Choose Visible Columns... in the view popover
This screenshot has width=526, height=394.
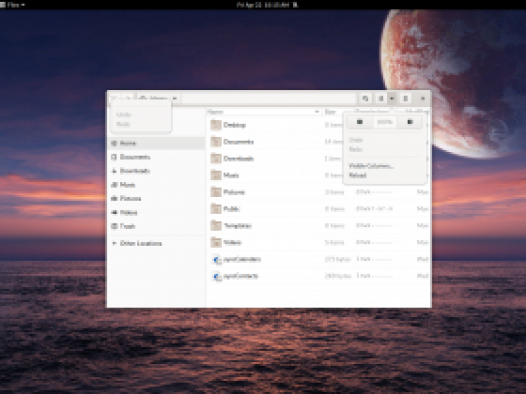point(371,166)
